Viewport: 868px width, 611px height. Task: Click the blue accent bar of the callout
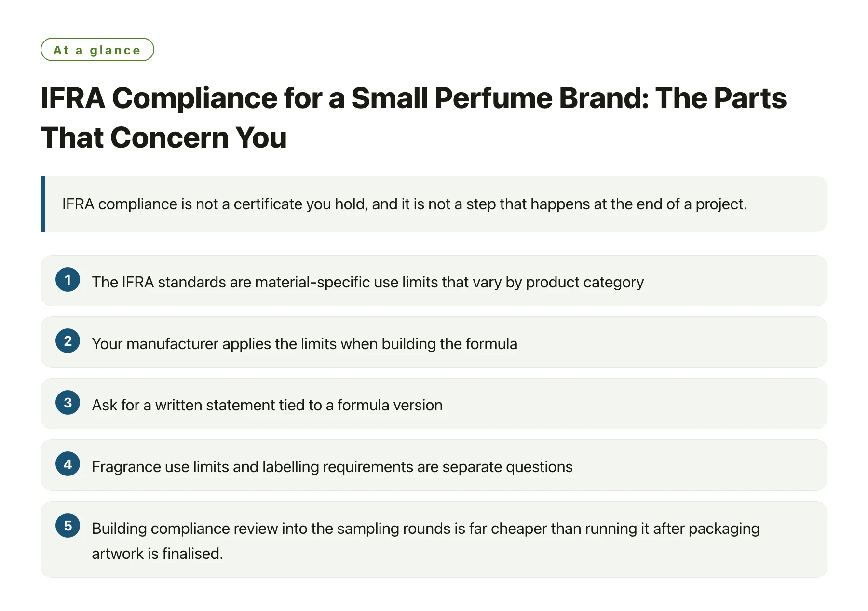point(43,204)
